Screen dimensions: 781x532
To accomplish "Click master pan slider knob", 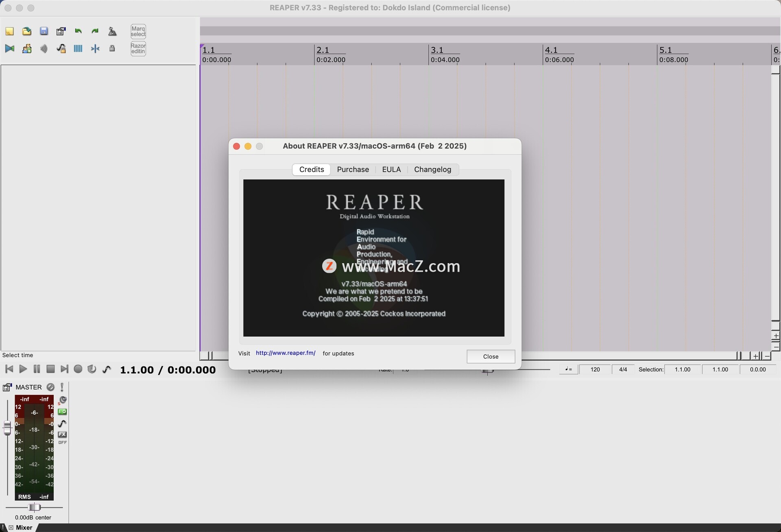I will tap(34, 507).
